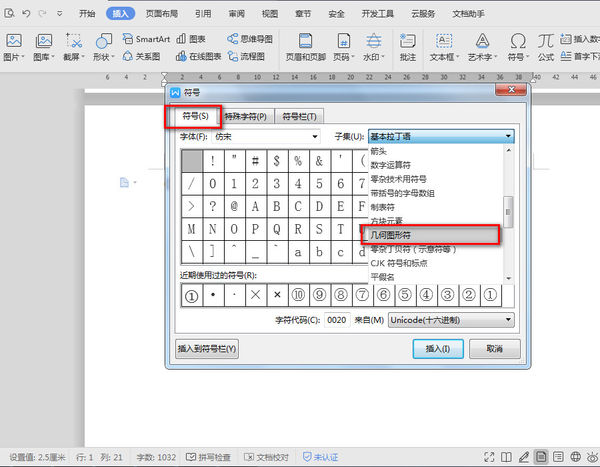Click the subset list scrollbar thumb
The height and width of the screenshot is (467, 600).
pos(508,212)
